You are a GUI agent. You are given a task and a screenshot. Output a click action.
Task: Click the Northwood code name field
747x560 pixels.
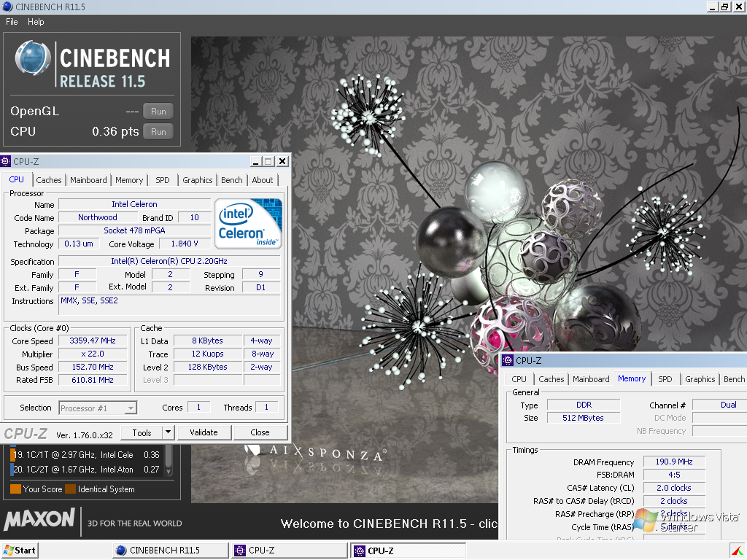click(x=98, y=217)
